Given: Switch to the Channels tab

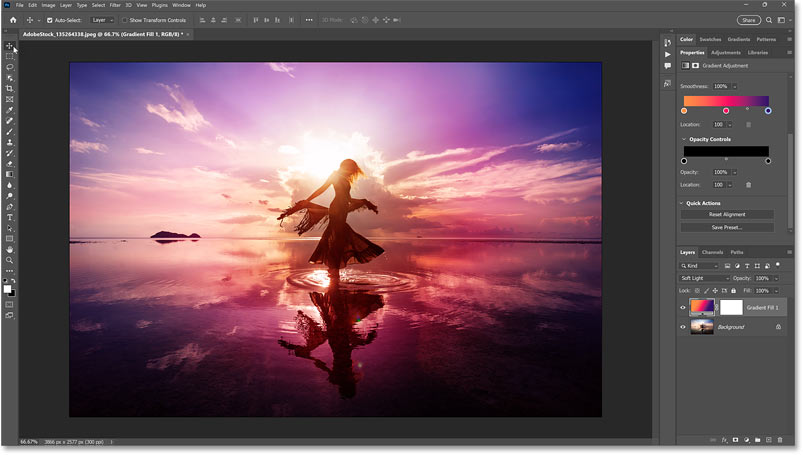Looking at the screenshot, I should coord(712,252).
